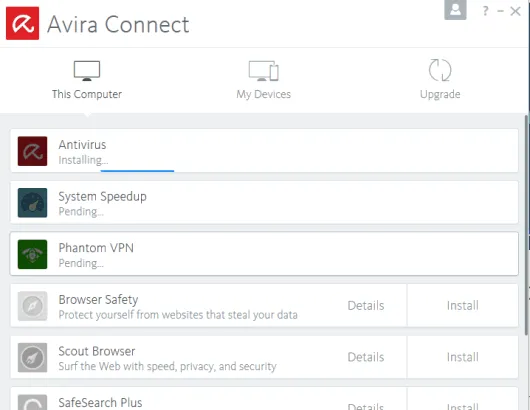Click the Antivirus installing progress bar
530x410 pixels.
pyautogui.click(x=137, y=171)
